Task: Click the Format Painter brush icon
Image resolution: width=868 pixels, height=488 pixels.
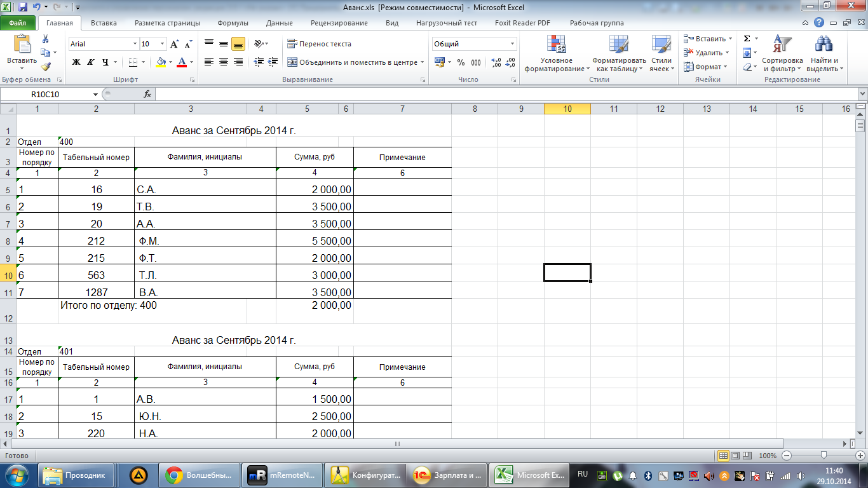Action: point(46,67)
